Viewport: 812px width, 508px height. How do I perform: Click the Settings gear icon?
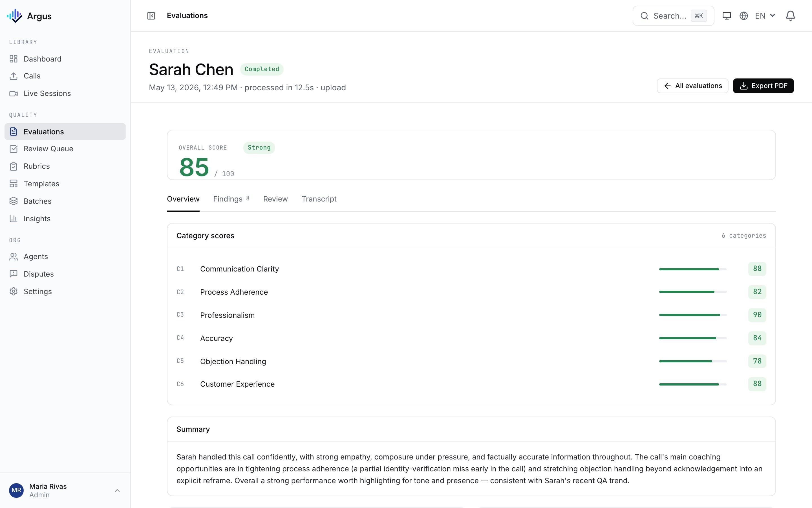pyautogui.click(x=14, y=292)
